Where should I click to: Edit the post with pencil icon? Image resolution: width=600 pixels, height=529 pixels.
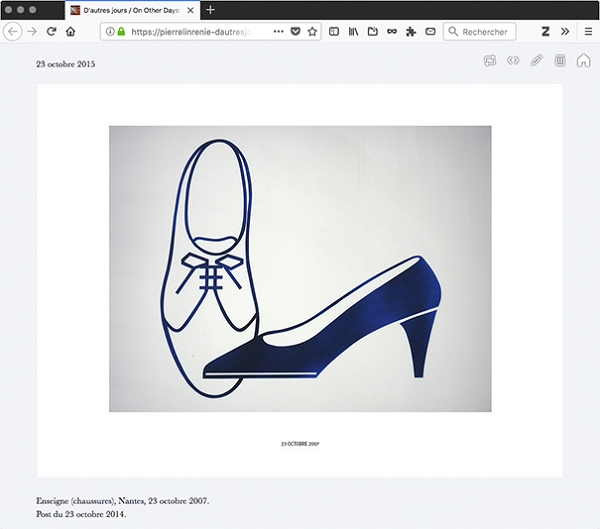537,61
